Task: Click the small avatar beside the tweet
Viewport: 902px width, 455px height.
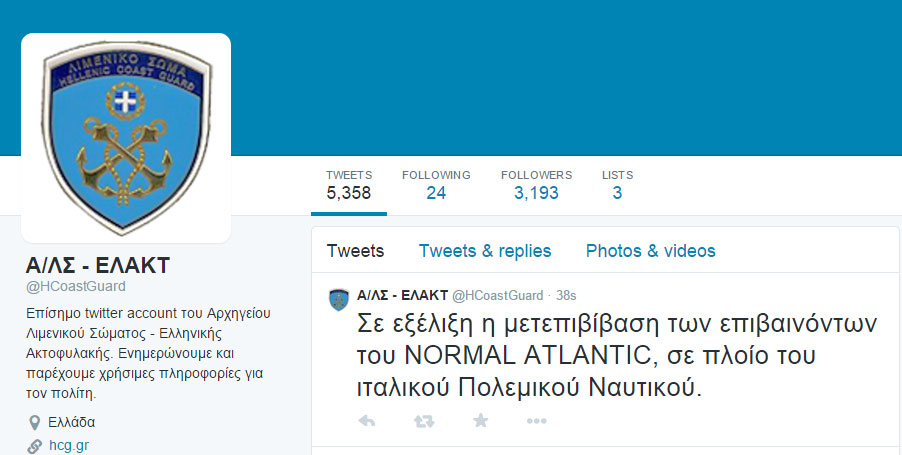Action: (339, 300)
